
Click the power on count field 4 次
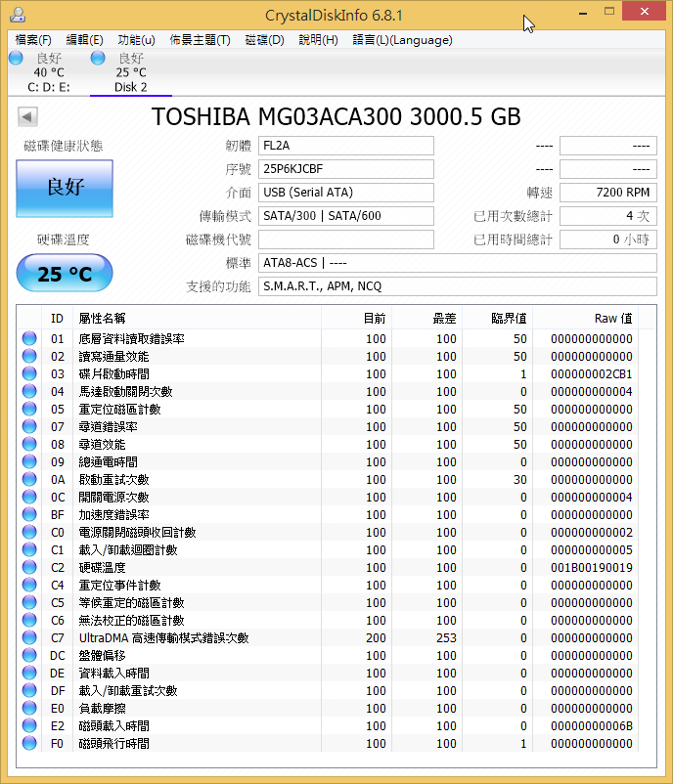coord(608,216)
